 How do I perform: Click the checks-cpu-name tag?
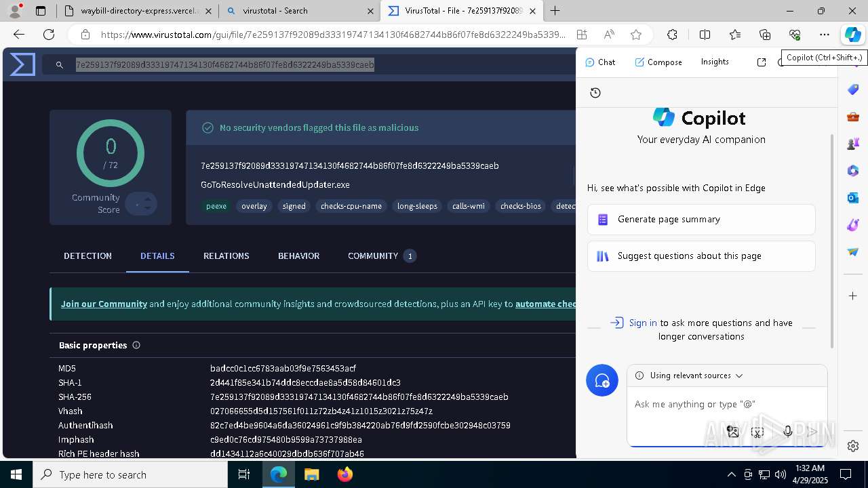coord(351,206)
